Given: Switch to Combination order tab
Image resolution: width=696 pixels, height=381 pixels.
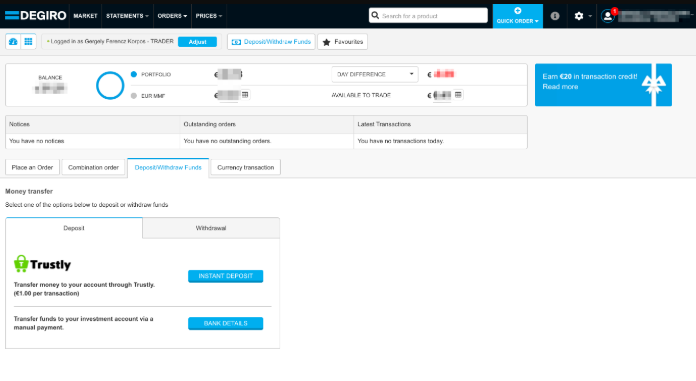Looking at the screenshot, I should pyautogui.click(x=93, y=167).
